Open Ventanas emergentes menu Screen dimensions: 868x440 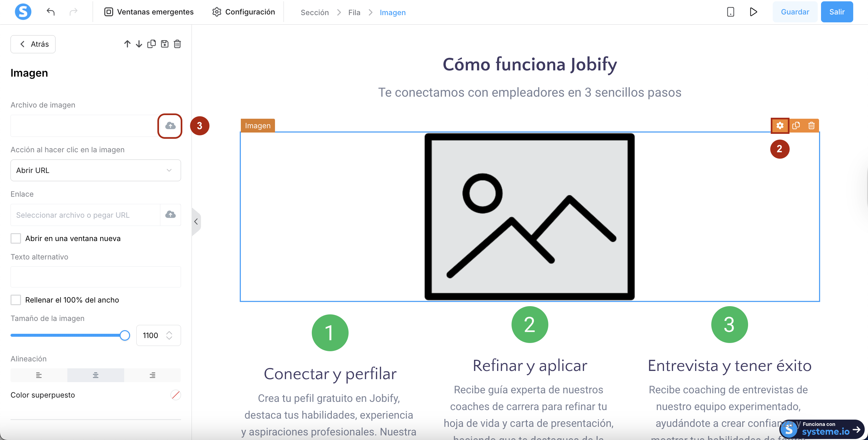point(148,12)
